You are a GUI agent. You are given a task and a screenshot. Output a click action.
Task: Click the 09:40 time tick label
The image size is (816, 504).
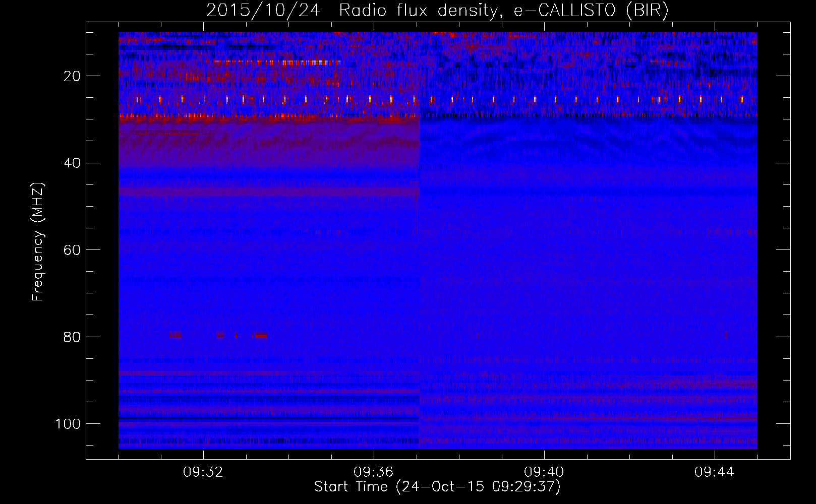544,472
